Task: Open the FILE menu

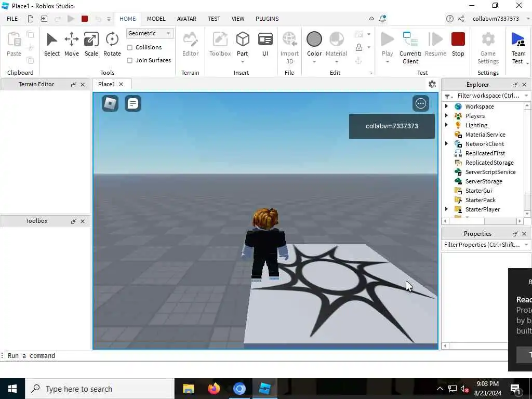Action: coord(12,19)
